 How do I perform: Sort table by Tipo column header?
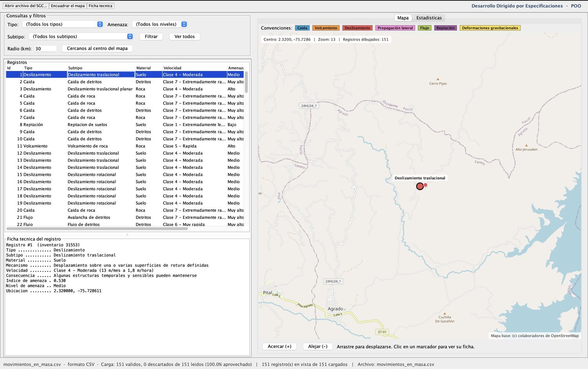pyautogui.click(x=45, y=68)
